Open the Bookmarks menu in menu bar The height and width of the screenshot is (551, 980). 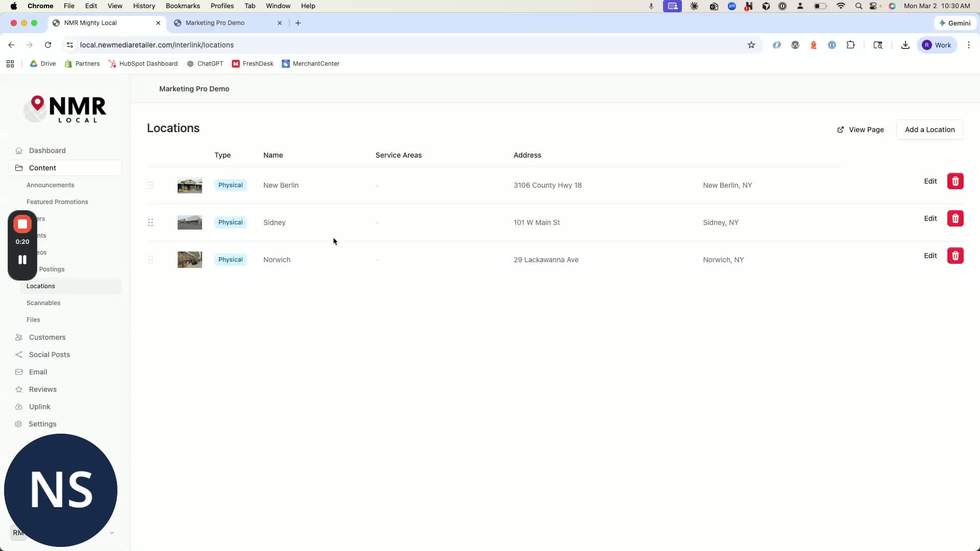click(x=183, y=6)
